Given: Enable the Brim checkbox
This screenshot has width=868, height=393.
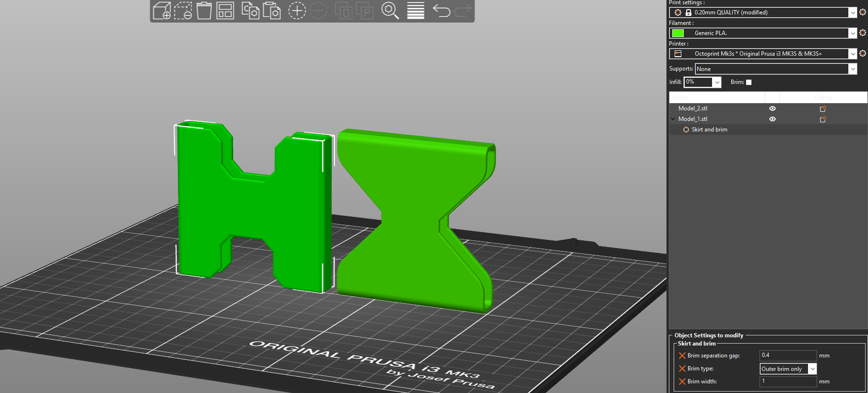Looking at the screenshot, I should pos(749,82).
